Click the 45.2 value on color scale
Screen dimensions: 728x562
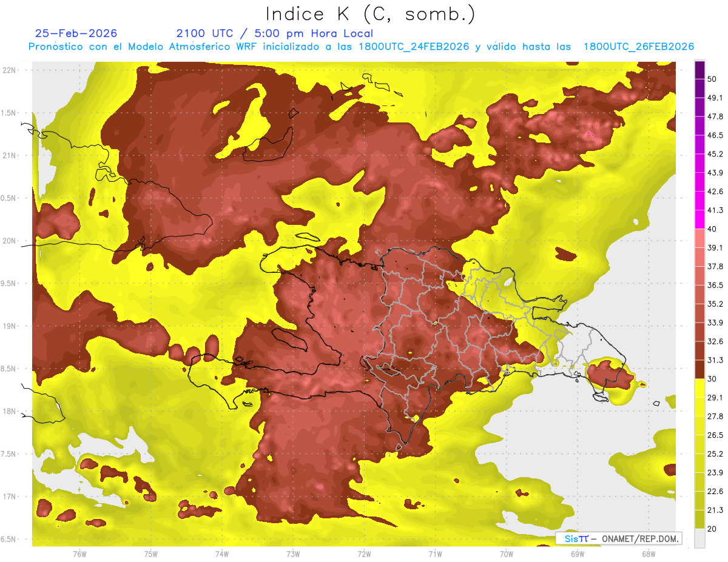tap(715, 154)
